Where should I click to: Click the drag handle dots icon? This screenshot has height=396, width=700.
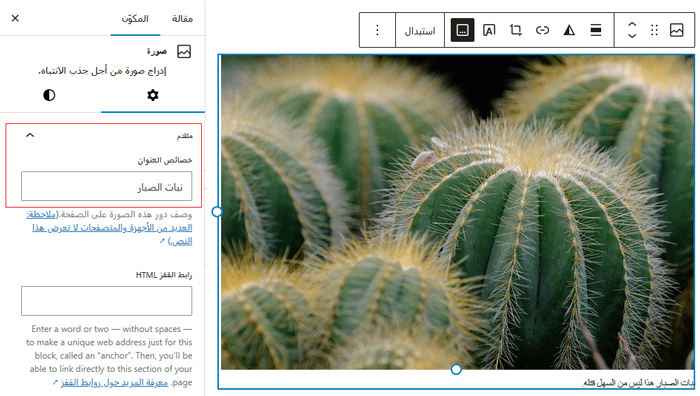(x=654, y=30)
